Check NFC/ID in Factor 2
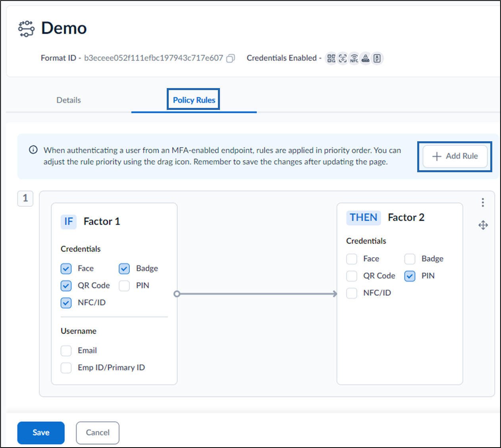 (x=352, y=293)
